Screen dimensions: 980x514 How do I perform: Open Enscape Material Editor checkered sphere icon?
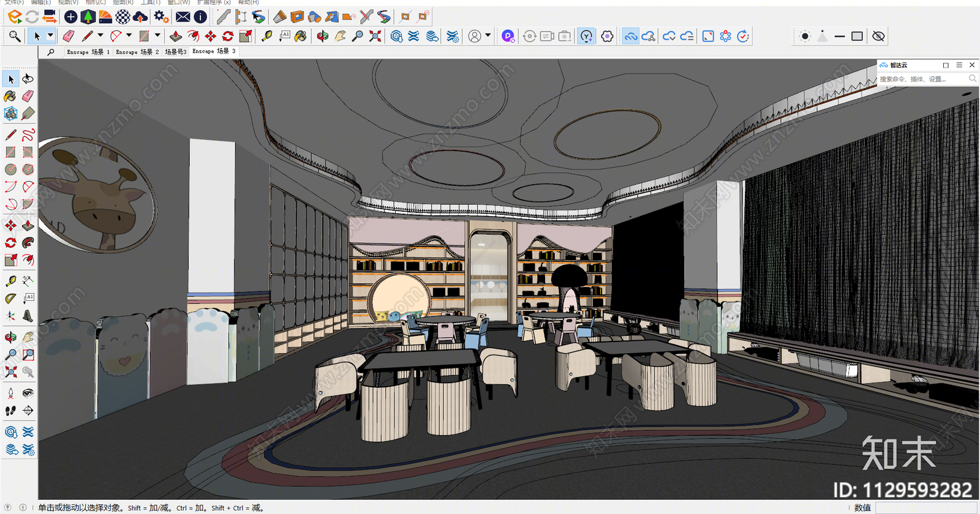pos(123,17)
